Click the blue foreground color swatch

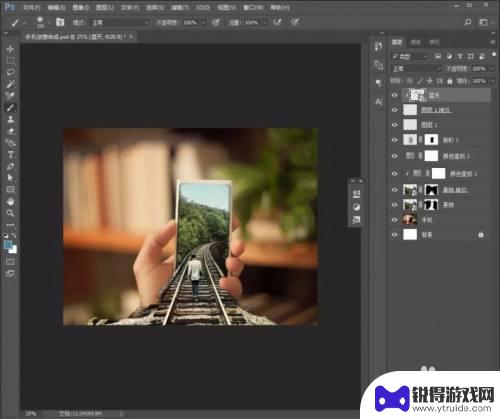(x=8, y=245)
